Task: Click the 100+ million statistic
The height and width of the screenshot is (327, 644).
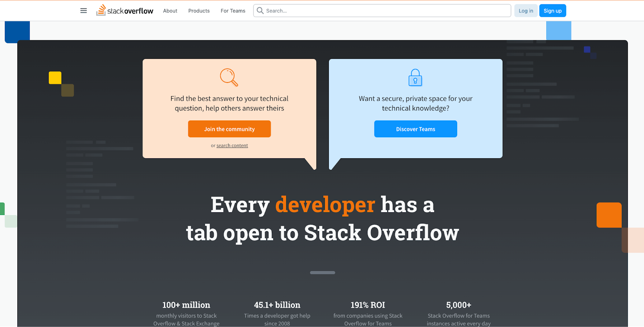Action: (186, 305)
